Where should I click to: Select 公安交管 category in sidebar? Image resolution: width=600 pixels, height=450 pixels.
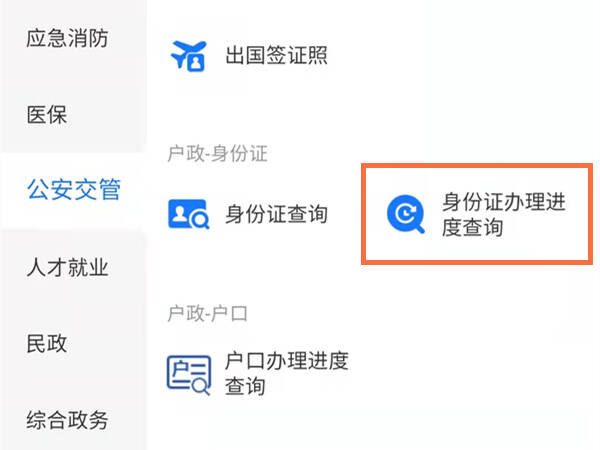coord(74,189)
